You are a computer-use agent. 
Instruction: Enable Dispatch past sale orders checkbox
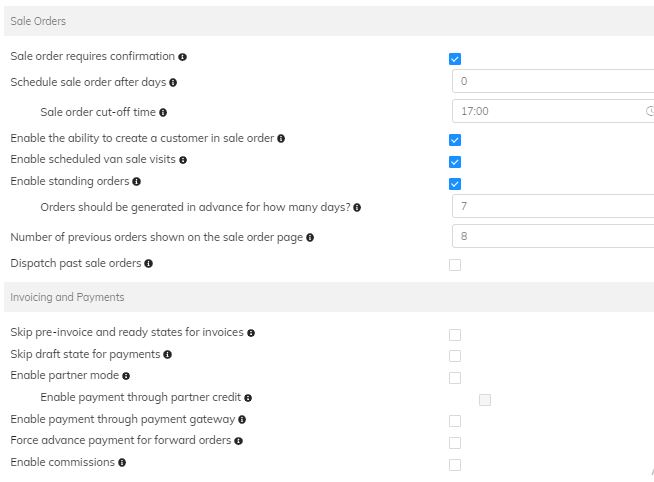pyautogui.click(x=455, y=265)
